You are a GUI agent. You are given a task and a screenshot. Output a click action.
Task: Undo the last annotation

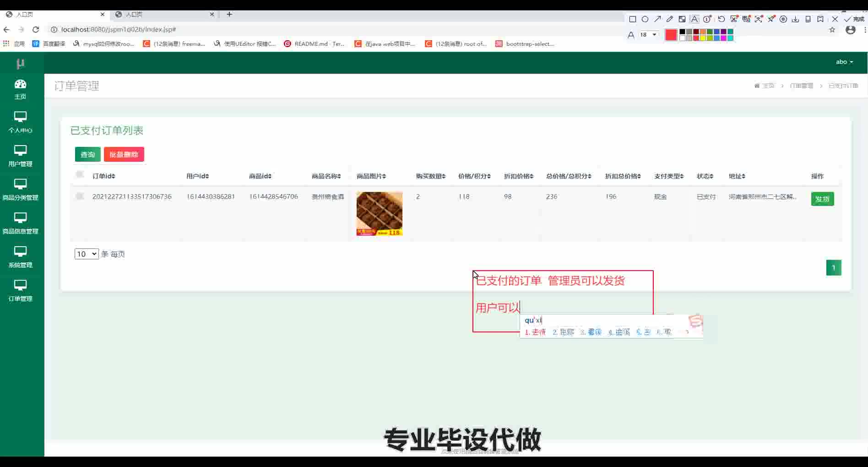coord(721,19)
